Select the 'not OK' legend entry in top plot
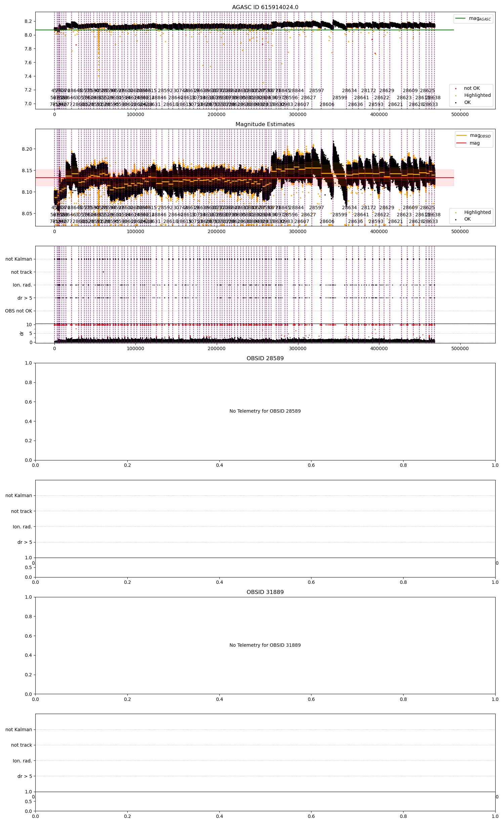This screenshot has width=504, height=824. [472, 88]
